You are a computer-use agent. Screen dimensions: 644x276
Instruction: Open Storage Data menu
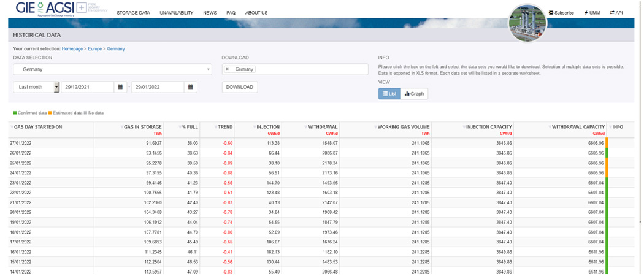tap(133, 13)
